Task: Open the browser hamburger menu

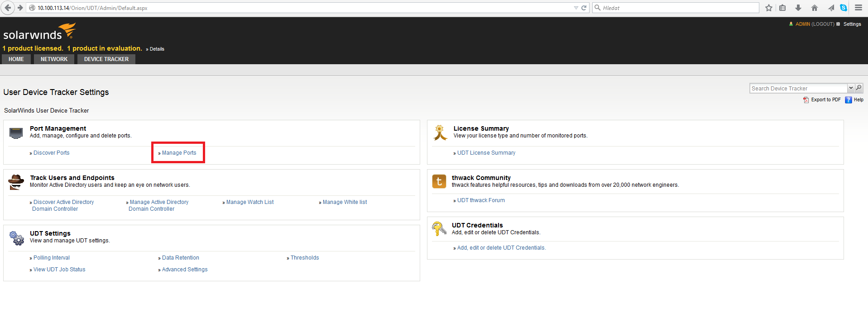Action: coord(858,8)
